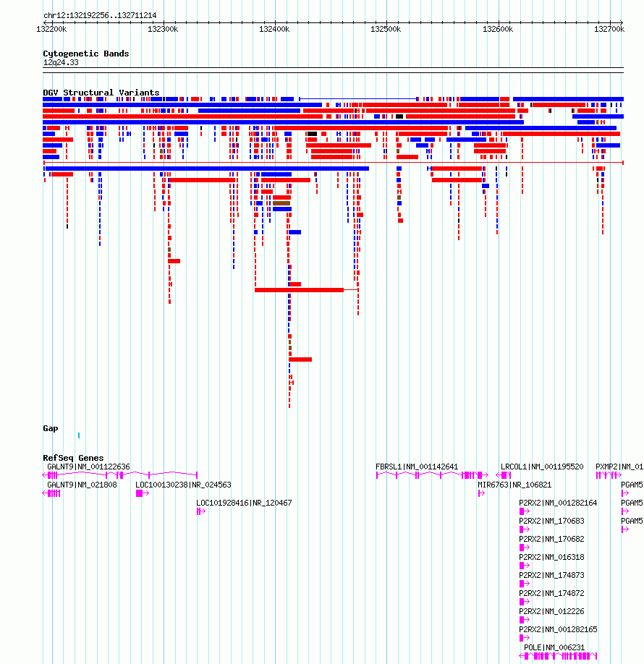The width and height of the screenshot is (644, 664).
Task: Open the P2RX2|NM_016318 label
Action: tap(551, 557)
